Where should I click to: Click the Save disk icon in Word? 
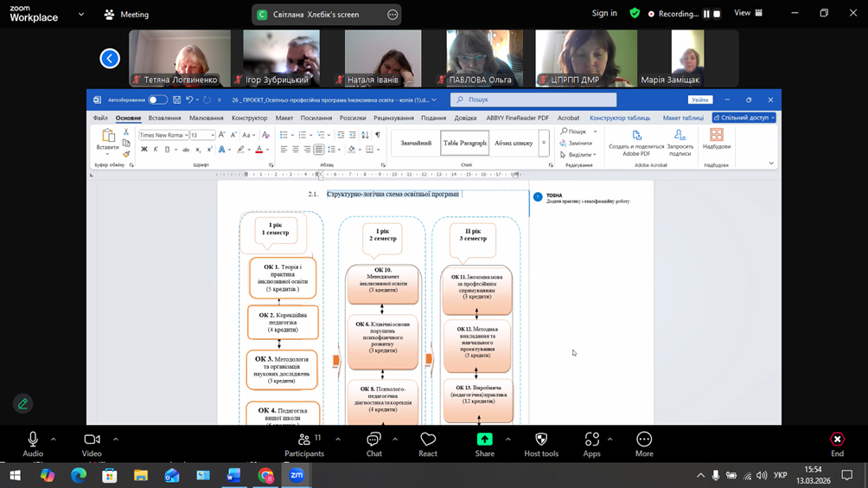point(176,100)
